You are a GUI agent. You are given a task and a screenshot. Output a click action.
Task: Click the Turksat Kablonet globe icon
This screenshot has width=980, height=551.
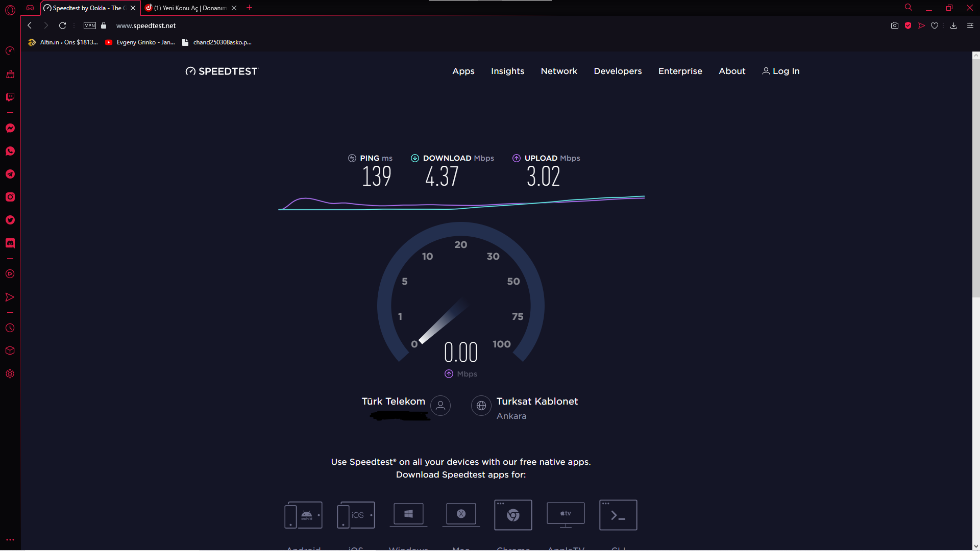click(x=481, y=406)
